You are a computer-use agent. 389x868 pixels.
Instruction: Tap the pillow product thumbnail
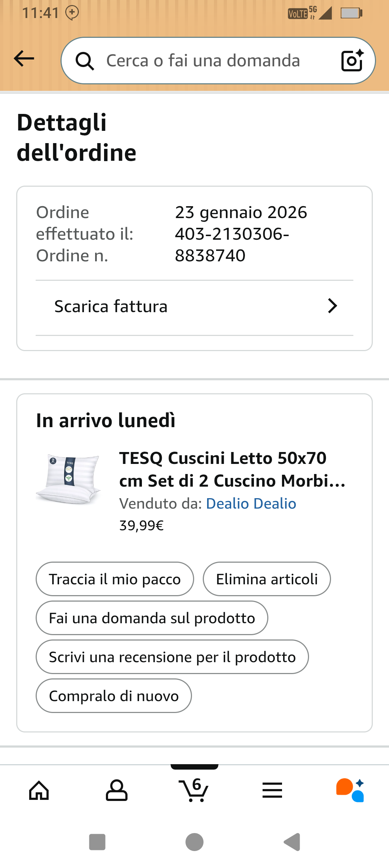(68, 479)
